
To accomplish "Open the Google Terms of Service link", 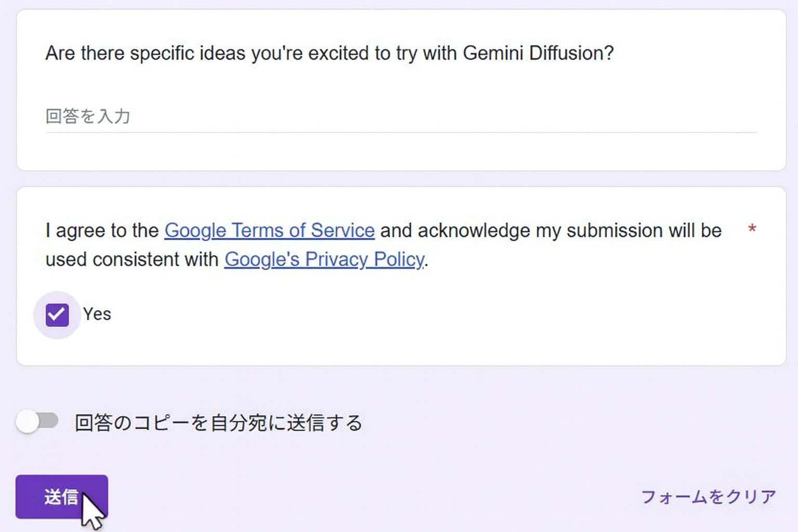I will (269, 230).
